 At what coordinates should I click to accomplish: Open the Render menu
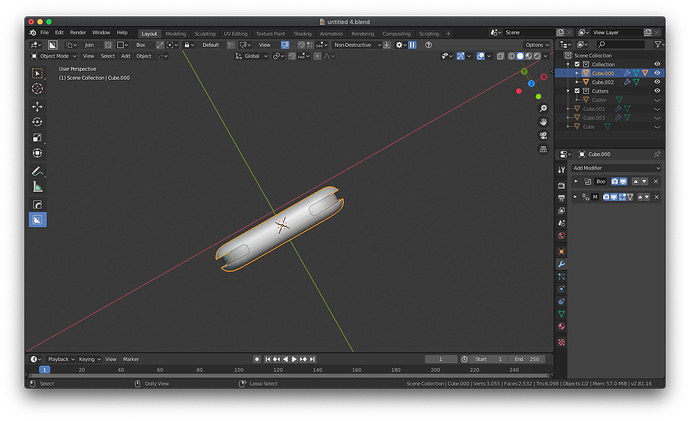click(78, 33)
